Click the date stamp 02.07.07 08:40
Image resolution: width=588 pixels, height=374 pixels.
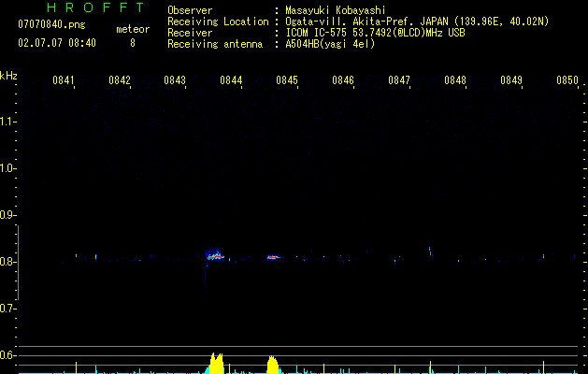57,43
